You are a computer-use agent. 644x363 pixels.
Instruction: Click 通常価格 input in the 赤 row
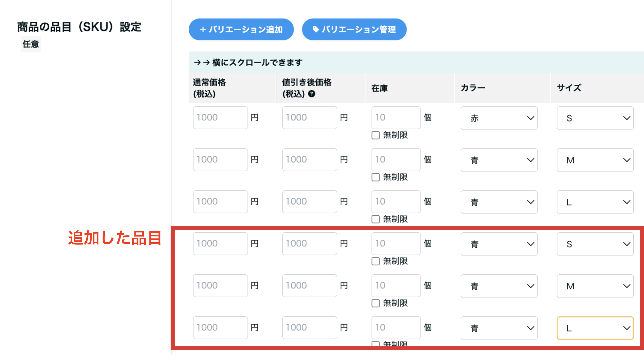pyautogui.click(x=220, y=117)
